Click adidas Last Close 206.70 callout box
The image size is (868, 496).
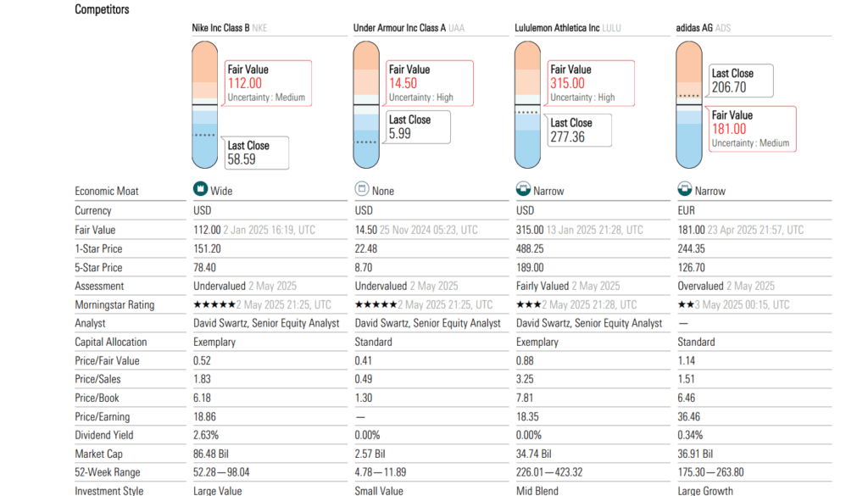coord(741,81)
